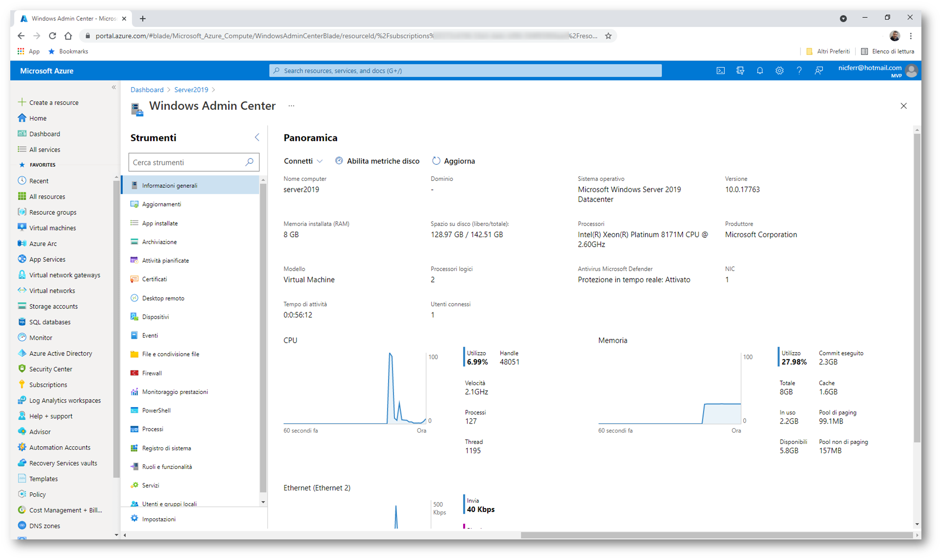Click the Azure global search bar
Screen dimensions: 942x560
point(465,71)
